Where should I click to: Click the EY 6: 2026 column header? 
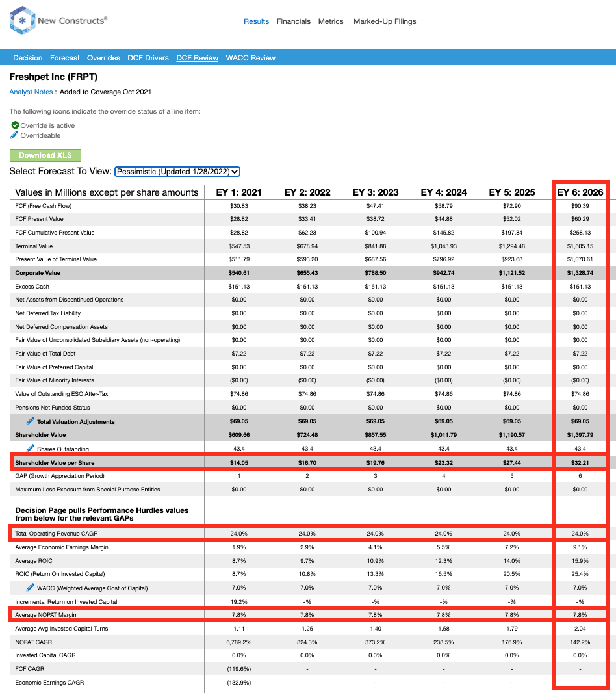tap(580, 192)
